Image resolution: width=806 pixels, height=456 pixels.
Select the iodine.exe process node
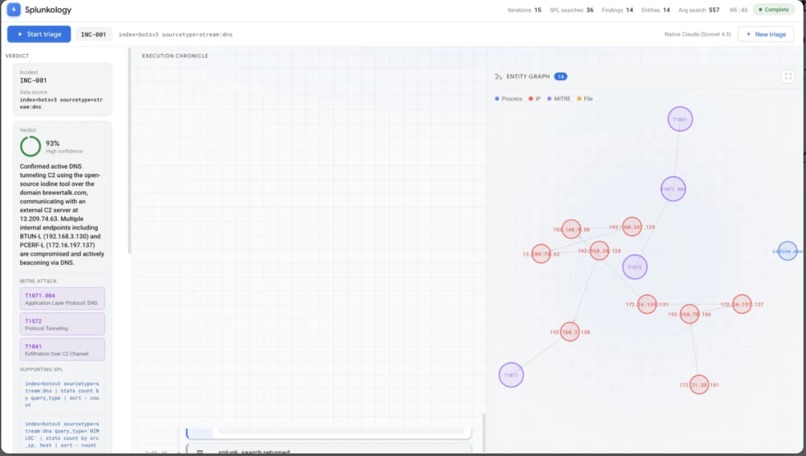[x=787, y=251]
